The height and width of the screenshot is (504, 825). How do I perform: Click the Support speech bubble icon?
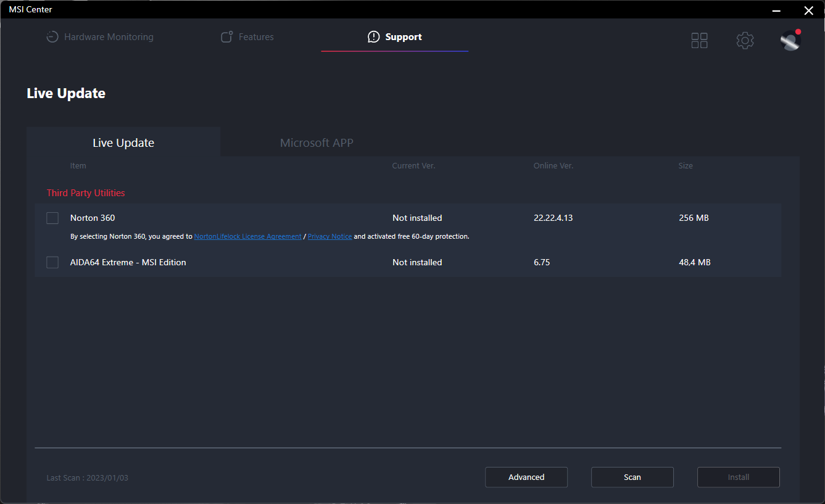point(373,37)
